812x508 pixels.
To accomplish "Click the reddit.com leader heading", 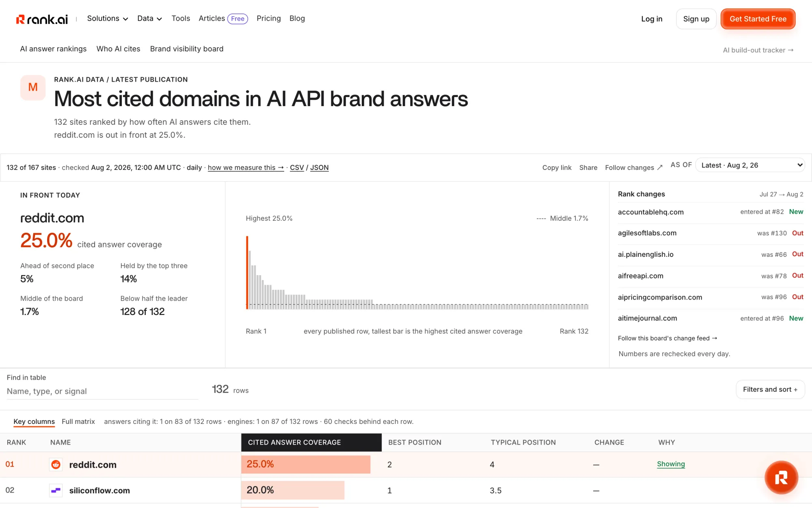I will [52, 218].
